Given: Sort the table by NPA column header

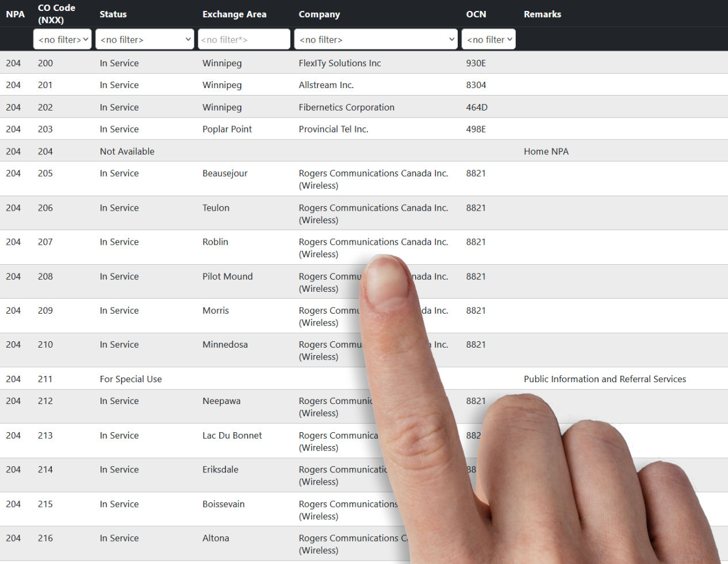Looking at the screenshot, I should click(15, 14).
